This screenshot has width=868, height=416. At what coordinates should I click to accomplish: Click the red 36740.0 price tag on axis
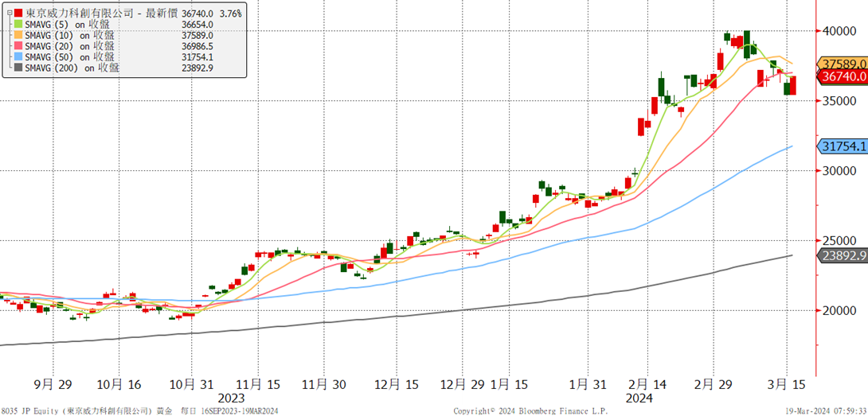click(843, 77)
